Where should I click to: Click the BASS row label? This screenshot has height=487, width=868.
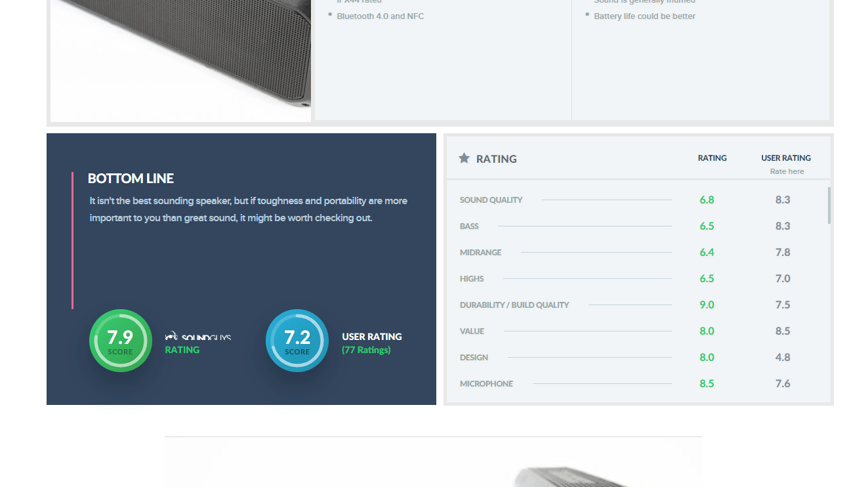(469, 226)
